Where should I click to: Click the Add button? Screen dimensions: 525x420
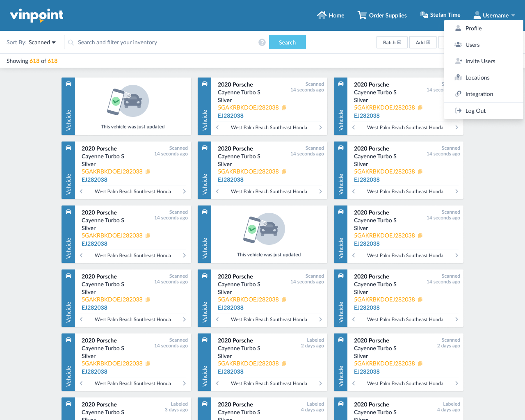(x=423, y=42)
